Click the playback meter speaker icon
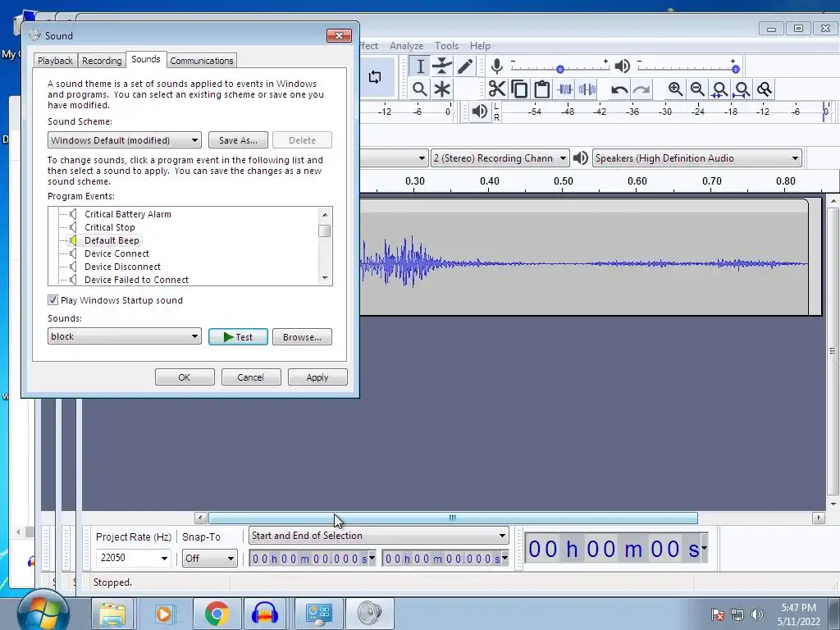Viewport: 840px width, 630px height. pos(479,112)
